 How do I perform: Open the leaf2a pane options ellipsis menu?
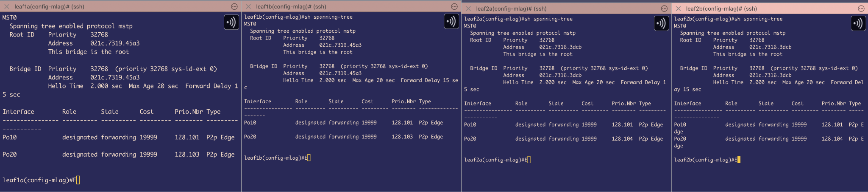click(664, 8)
